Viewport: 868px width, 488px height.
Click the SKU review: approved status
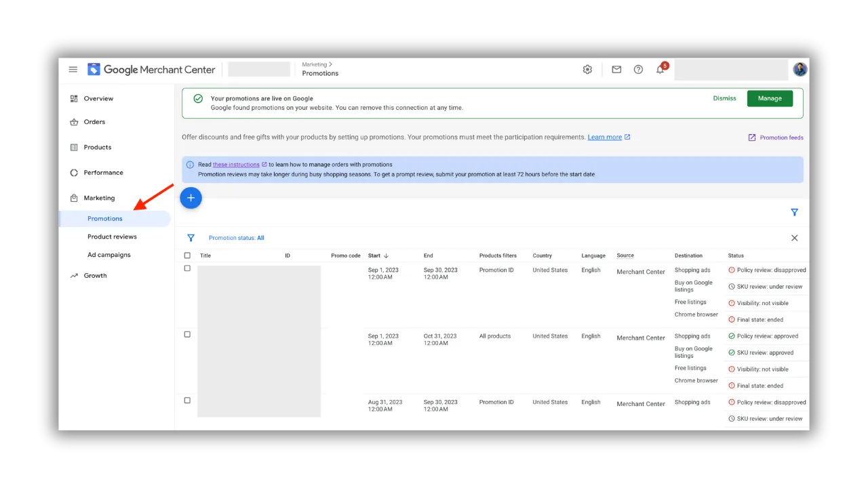click(x=765, y=352)
